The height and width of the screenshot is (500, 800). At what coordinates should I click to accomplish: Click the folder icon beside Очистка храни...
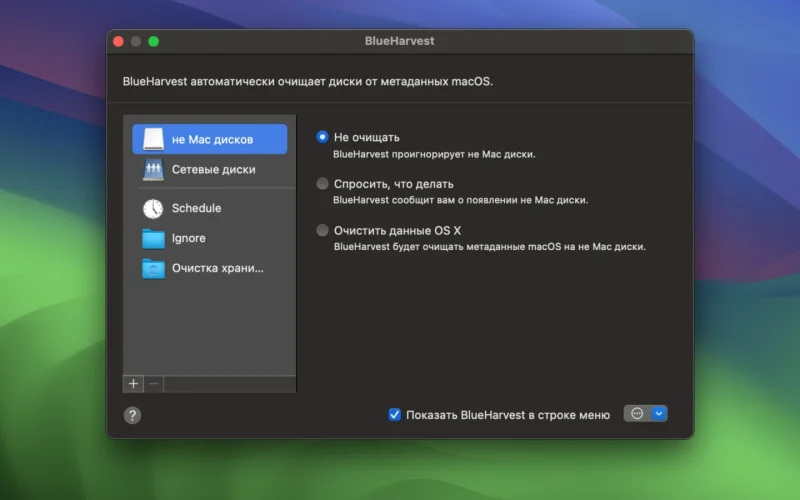pos(153,268)
